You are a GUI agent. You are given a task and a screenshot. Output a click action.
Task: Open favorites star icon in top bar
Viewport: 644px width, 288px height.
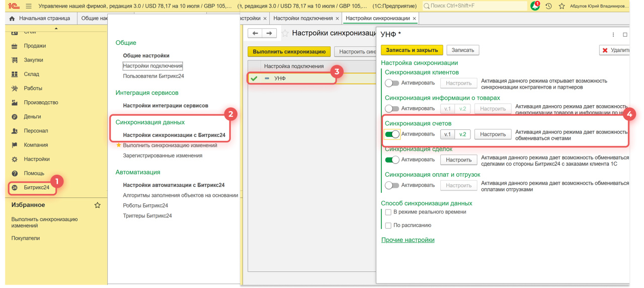pos(562,6)
